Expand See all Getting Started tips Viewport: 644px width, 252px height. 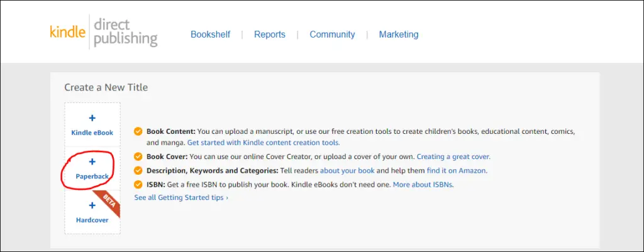pyautogui.click(x=181, y=197)
